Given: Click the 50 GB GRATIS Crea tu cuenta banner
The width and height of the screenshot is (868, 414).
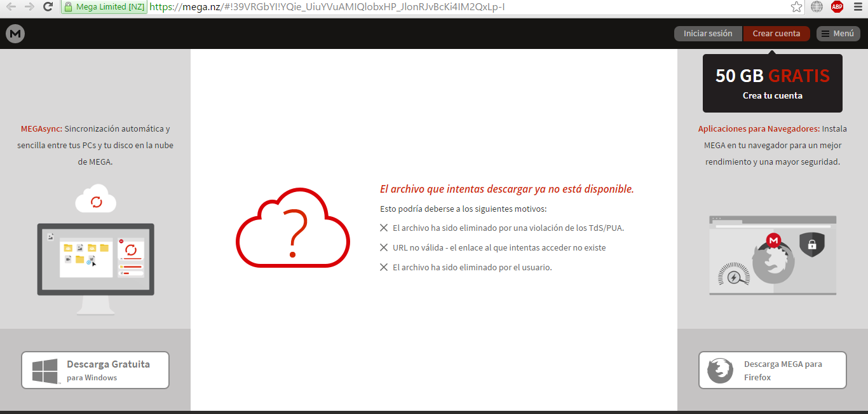Looking at the screenshot, I should [x=773, y=83].
